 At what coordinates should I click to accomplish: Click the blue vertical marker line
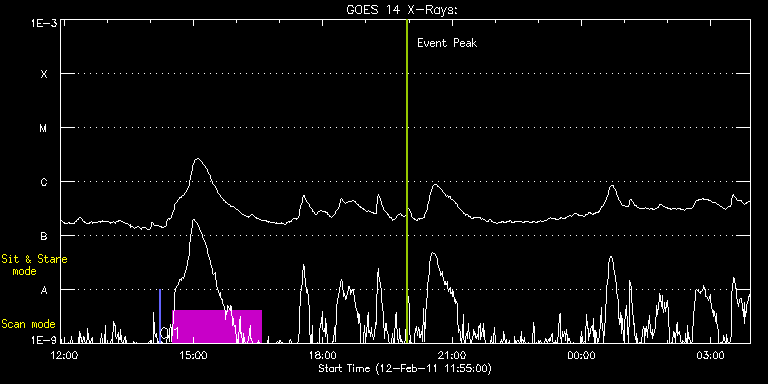160,316
